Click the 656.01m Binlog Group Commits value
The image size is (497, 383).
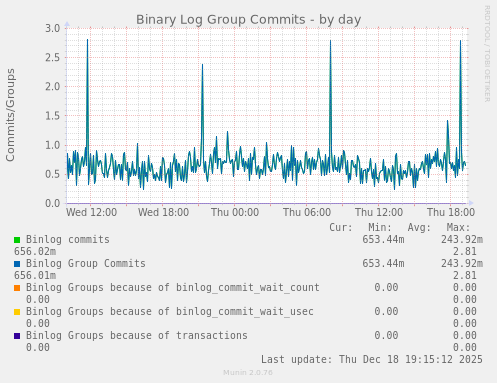pos(35,276)
